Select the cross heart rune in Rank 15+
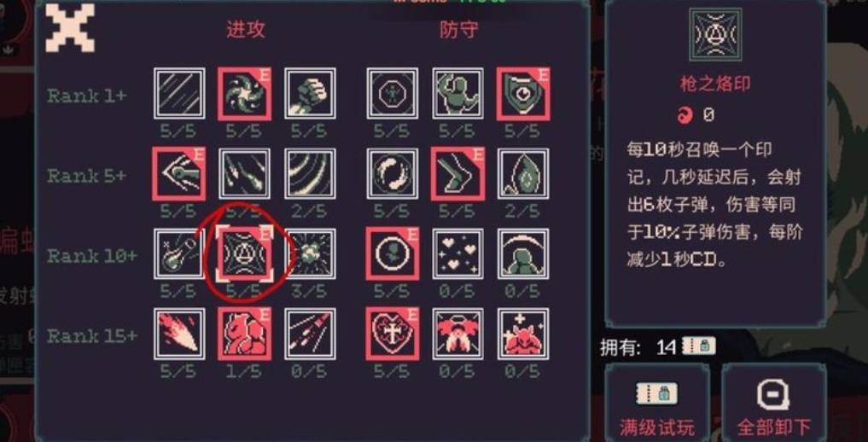868x442 pixels. click(x=393, y=334)
